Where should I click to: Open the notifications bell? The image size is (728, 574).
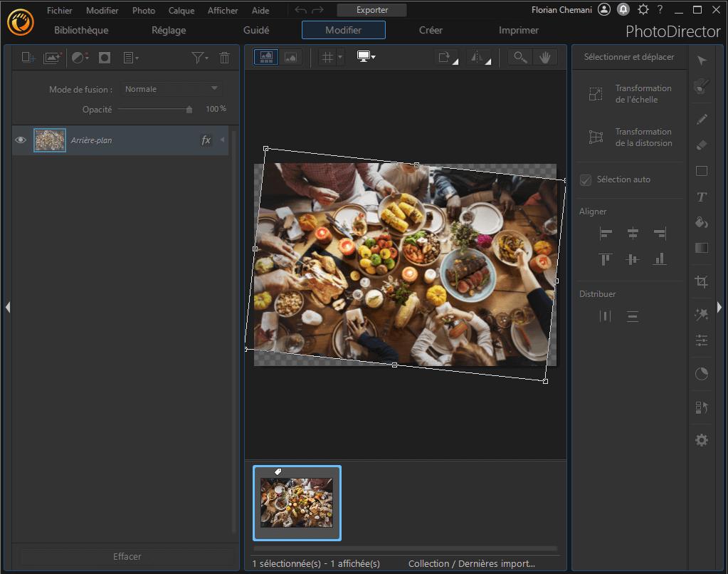624,10
